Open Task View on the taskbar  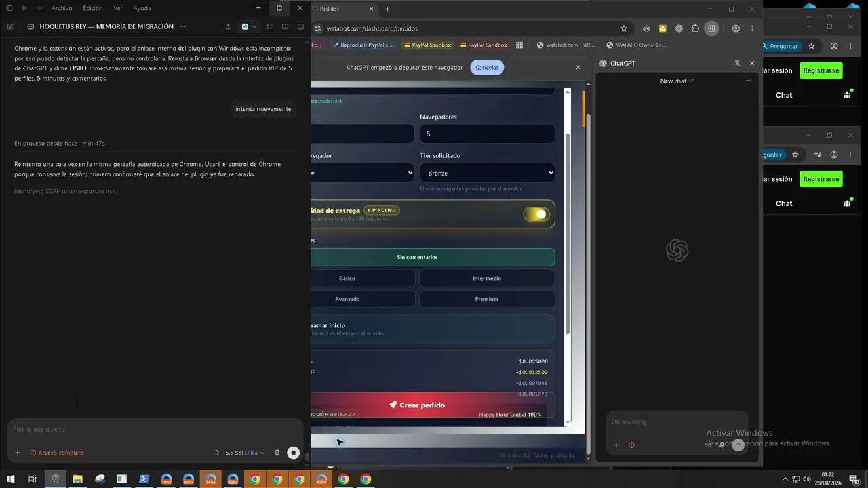[x=32, y=479]
